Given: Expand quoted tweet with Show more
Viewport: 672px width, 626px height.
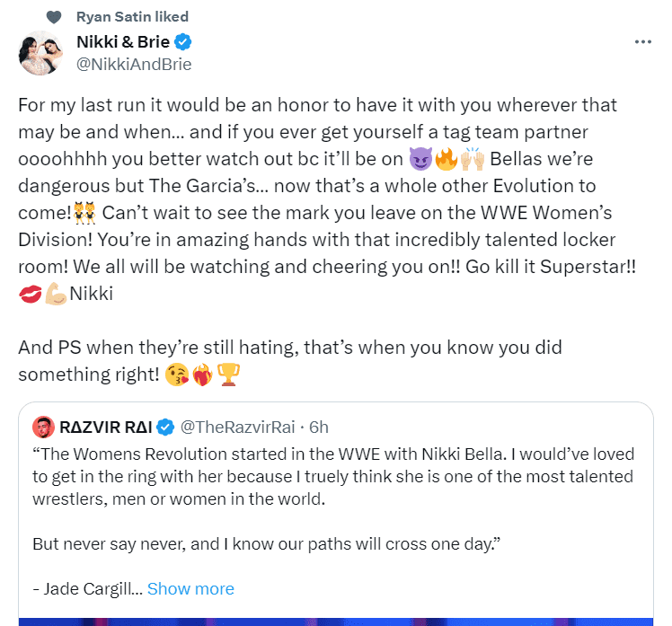Looking at the screenshot, I should pos(190,589).
